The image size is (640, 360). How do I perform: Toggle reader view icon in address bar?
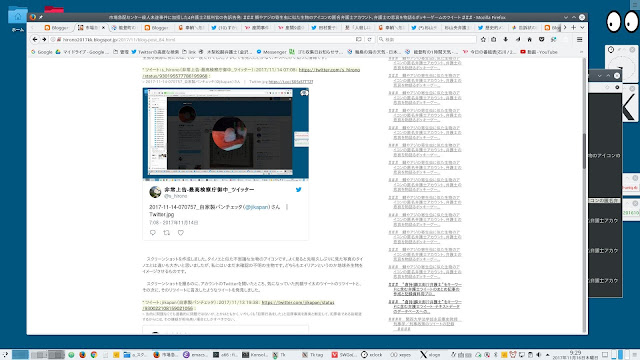(358, 40)
